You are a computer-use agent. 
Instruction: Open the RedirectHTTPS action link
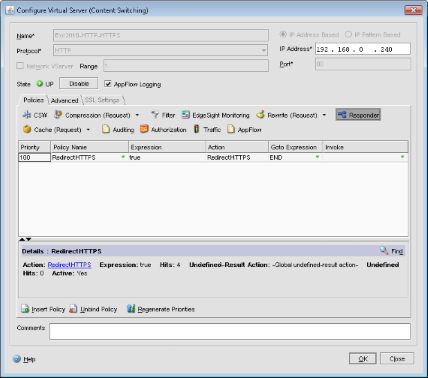(x=69, y=265)
